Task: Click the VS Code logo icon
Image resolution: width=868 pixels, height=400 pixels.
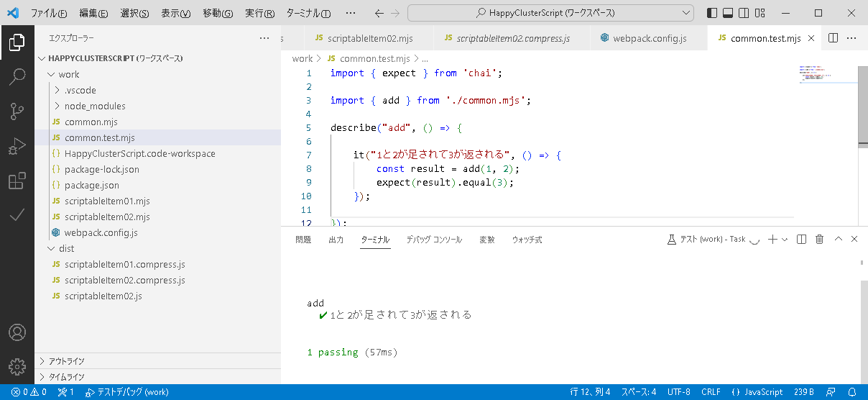Action: point(13,13)
